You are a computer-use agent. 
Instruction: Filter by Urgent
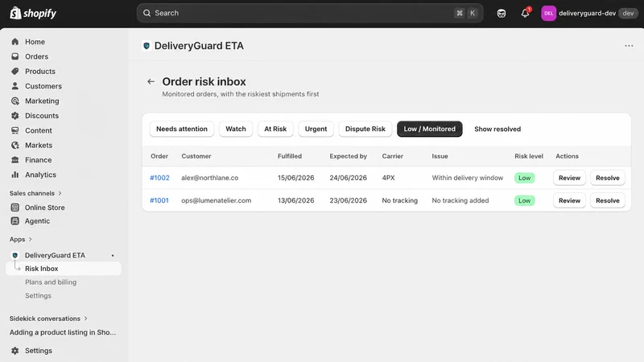click(316, 129)
